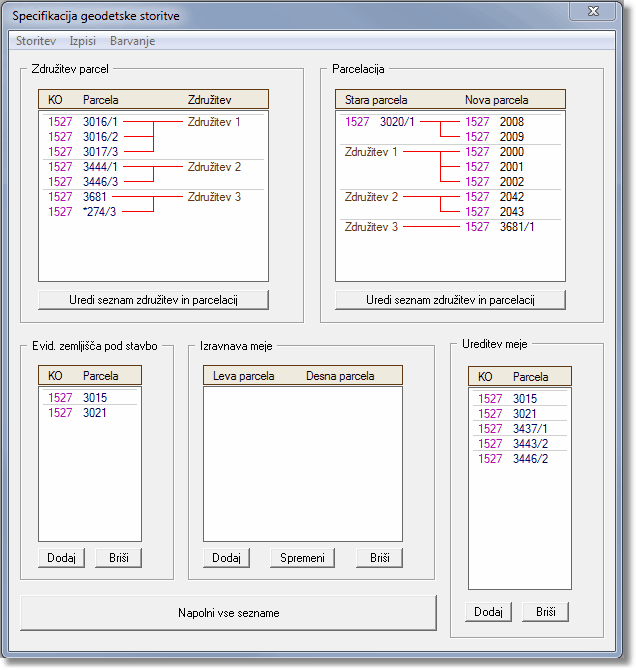Click the Leva parcela column header
636x670 pixels.
pyautogui.click(x=243, y=376)
